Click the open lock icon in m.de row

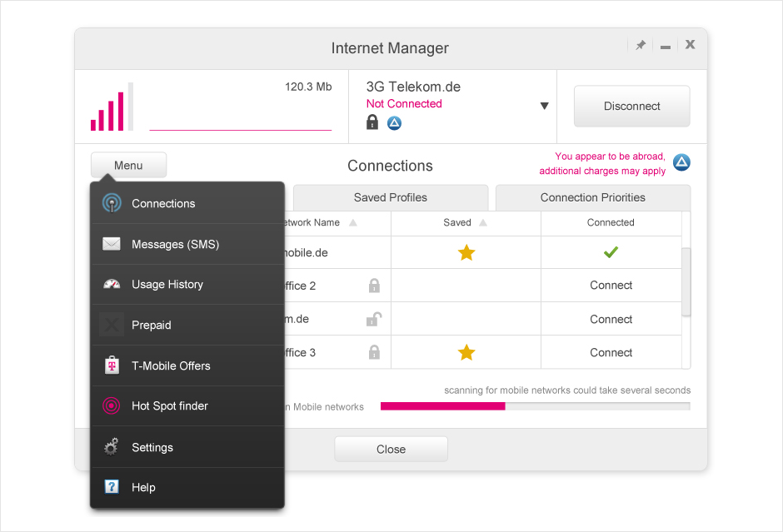click(374, 319)
